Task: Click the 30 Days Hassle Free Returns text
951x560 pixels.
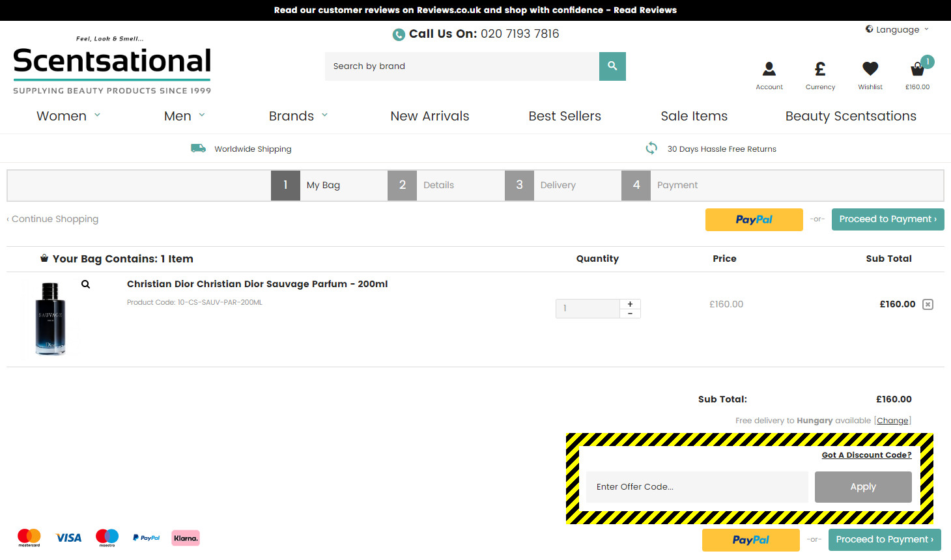Action: 722,149
